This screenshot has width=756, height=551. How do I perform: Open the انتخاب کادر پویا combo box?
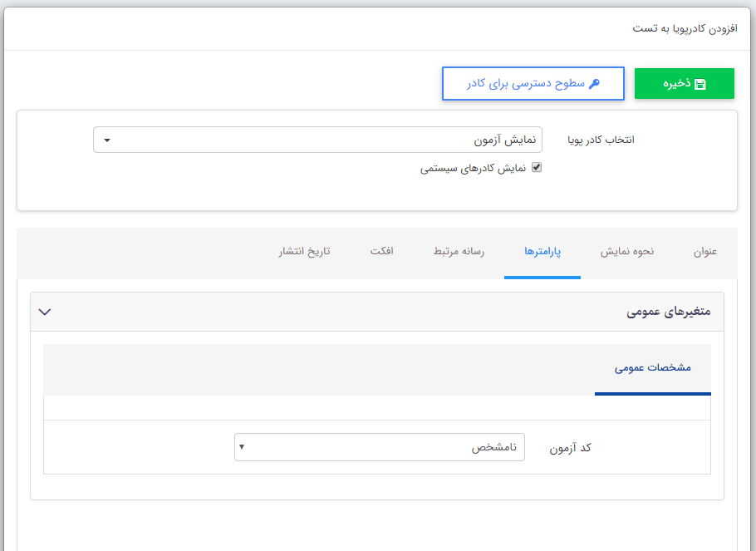click(320, 140)
